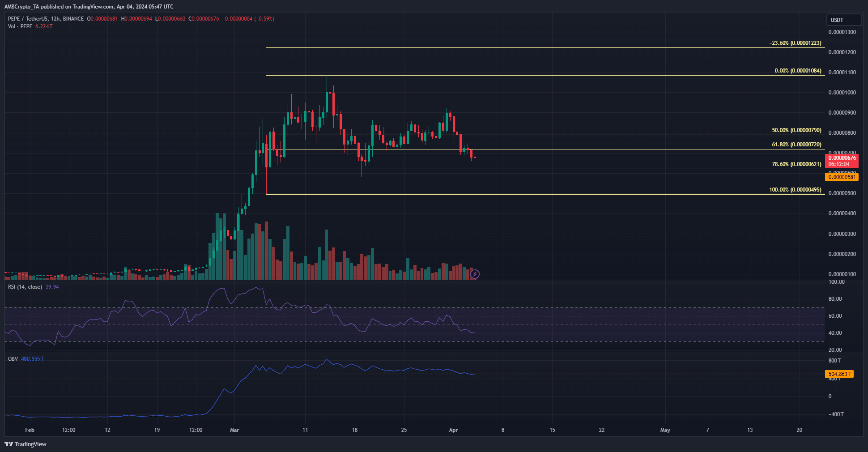Click the RSI value 39.94
The image size is (868, 452).
(x=52, y=287)
